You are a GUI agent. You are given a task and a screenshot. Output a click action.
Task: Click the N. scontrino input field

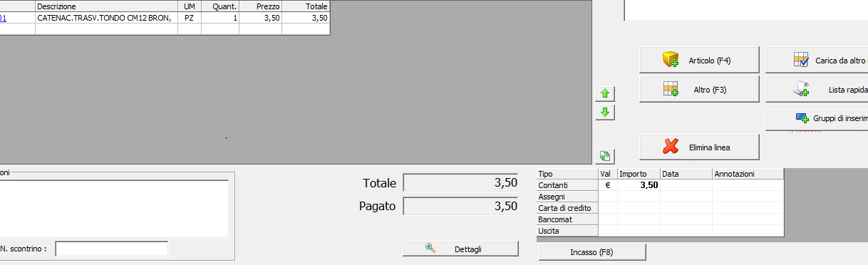pyautogui.click(x=112, y=249)
